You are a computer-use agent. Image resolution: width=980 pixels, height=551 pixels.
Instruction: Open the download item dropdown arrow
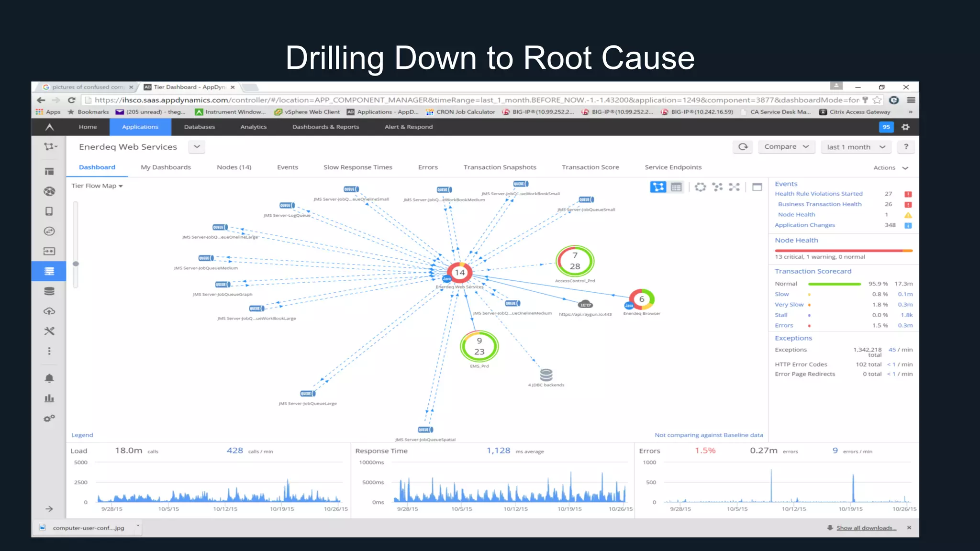pos(138,526)
